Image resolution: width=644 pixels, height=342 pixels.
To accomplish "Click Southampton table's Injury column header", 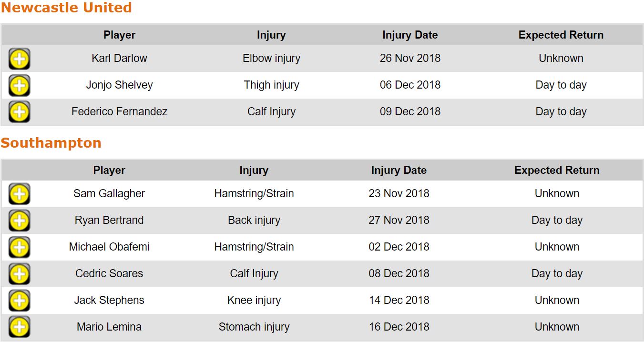I will 254,171.
